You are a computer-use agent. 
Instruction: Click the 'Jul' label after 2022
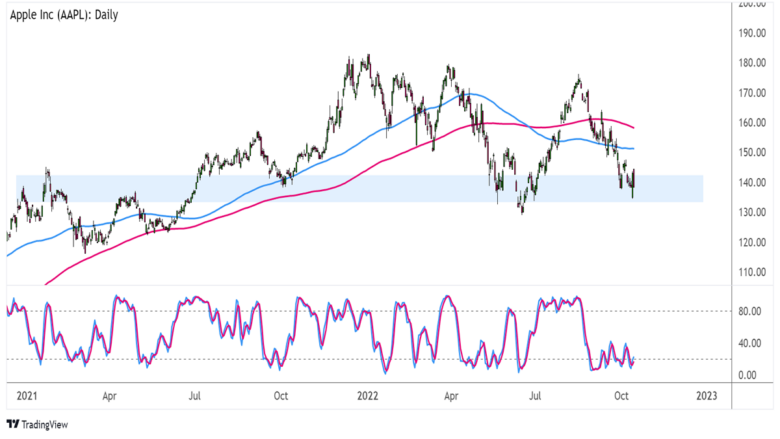click(x=535, y=396)
